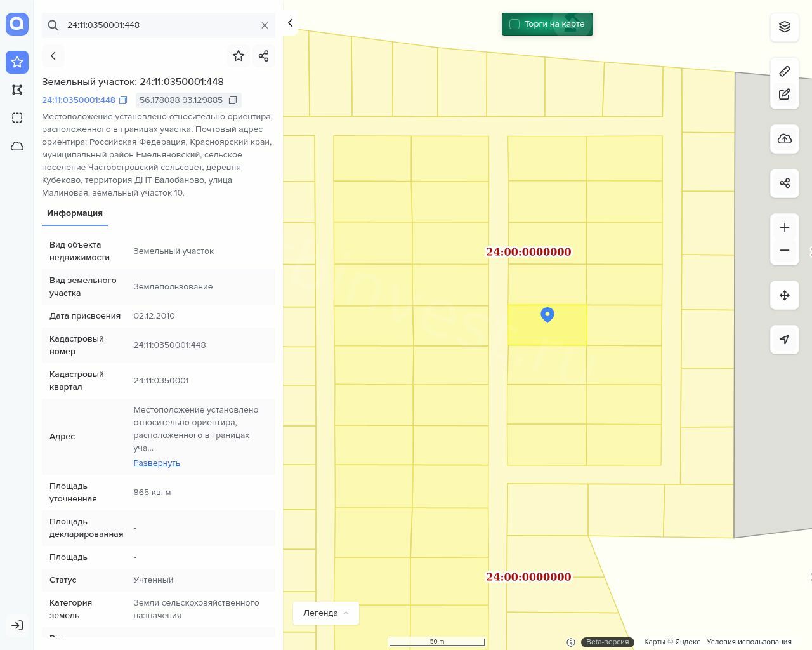Click the cloud upload icon
This screenshot has width=812, height=650.
coord(785,139)
